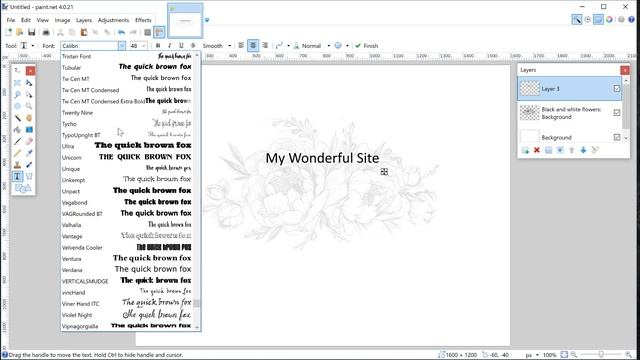
Task: Toggle visibility checkbox of Background layer
Action: 617,138
